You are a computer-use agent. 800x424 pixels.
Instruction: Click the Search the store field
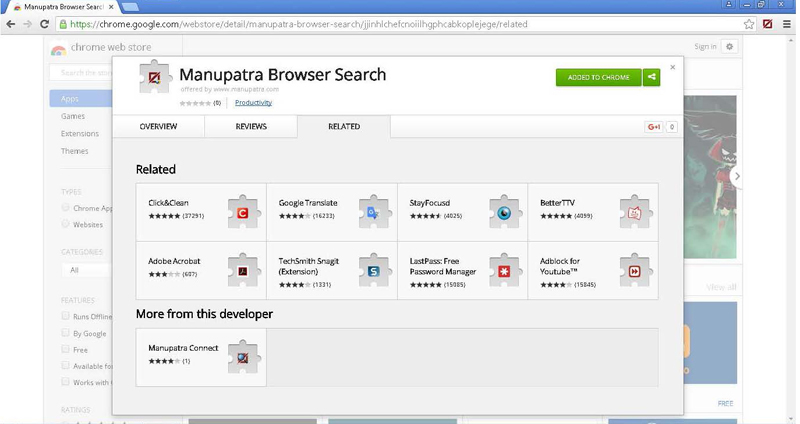click(81, 72)
